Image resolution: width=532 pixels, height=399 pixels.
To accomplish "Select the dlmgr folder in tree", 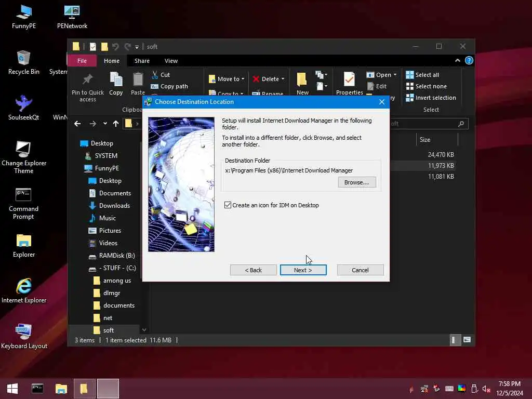I will point(107,293).
